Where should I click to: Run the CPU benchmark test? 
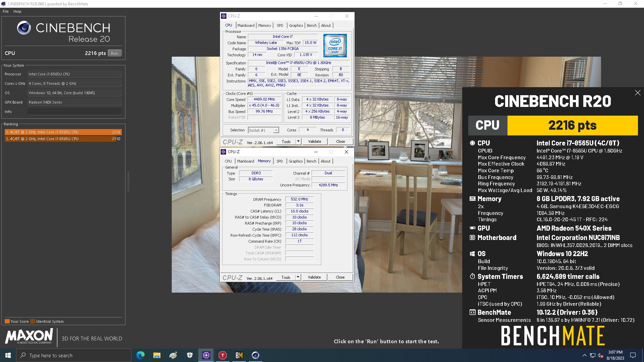tap(114, 53)
